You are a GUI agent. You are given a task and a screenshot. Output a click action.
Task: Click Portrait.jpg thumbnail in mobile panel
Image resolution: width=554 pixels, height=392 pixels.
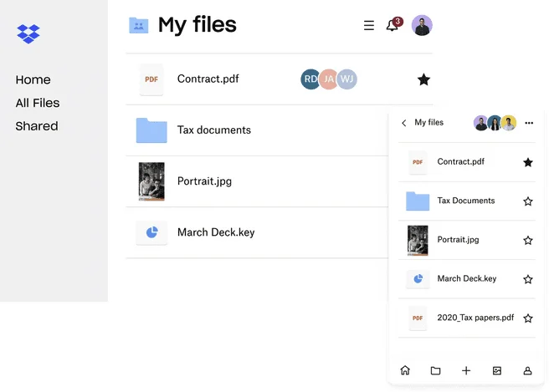click(x=418, y=240)
